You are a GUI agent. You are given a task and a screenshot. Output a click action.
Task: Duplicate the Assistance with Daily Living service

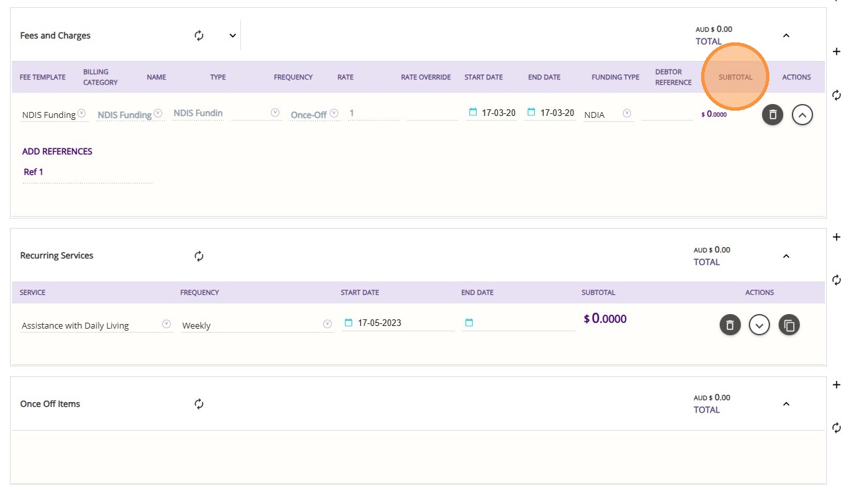789,325
